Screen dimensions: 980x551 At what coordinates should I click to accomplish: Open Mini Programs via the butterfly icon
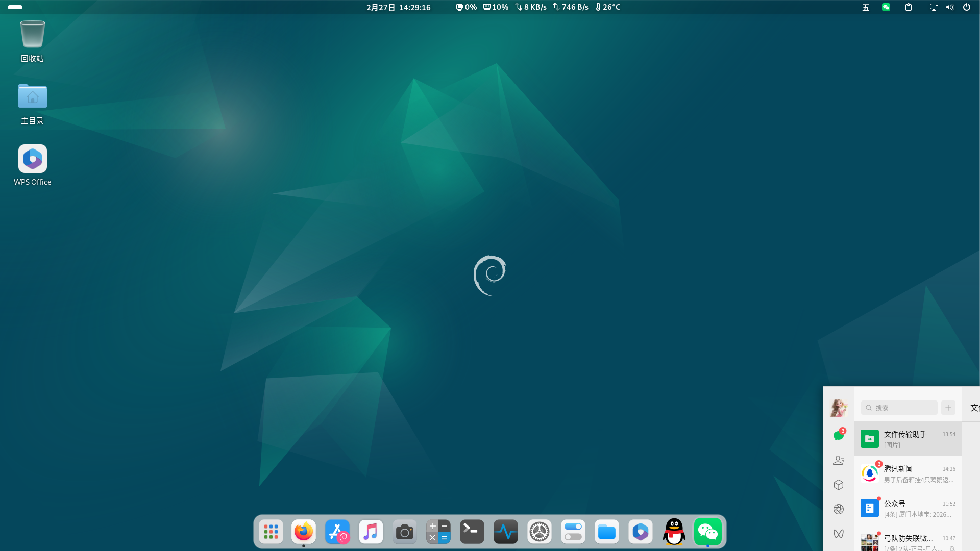pyautogui.click(x=839, y=534)
